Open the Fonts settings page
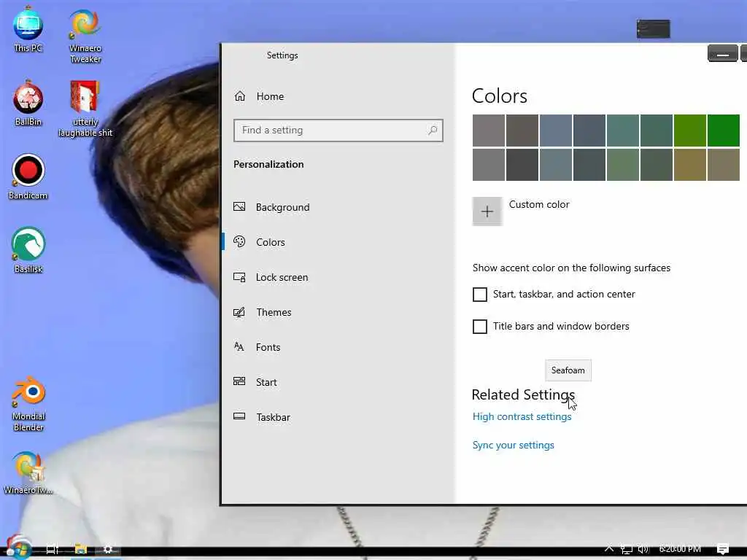Viewport: 747px width, 560px height. pos(257,347)
